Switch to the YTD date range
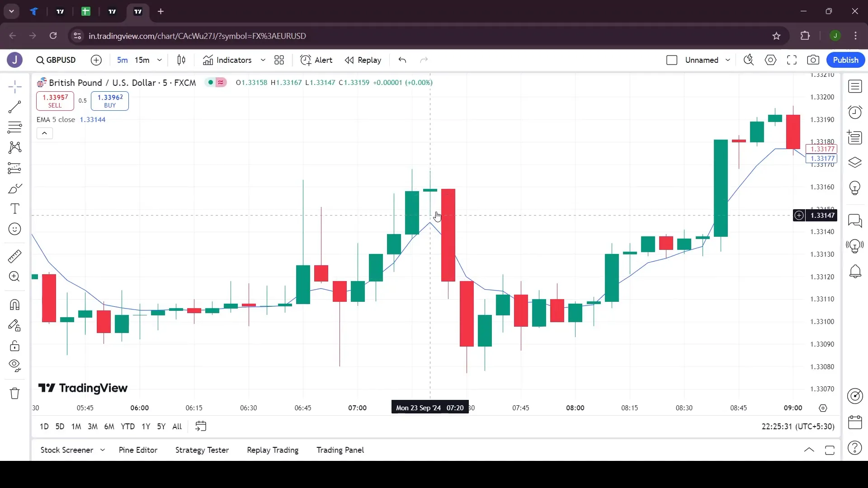This screenshot has width=868, height=488. coord(127,427)
